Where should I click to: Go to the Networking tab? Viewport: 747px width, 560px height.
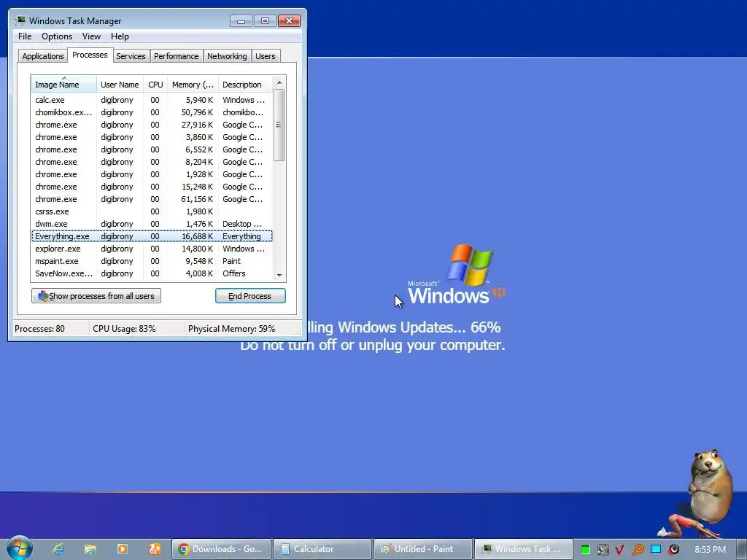click(x=227, y=56)
